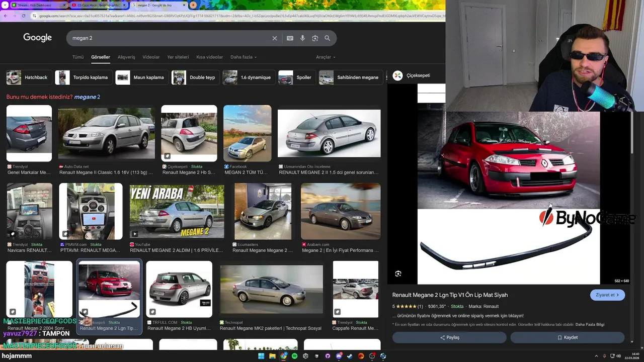Open GitHub Desktop icon in the taskbar
Viewport: 644px width, 362px height.
[328, 356]
